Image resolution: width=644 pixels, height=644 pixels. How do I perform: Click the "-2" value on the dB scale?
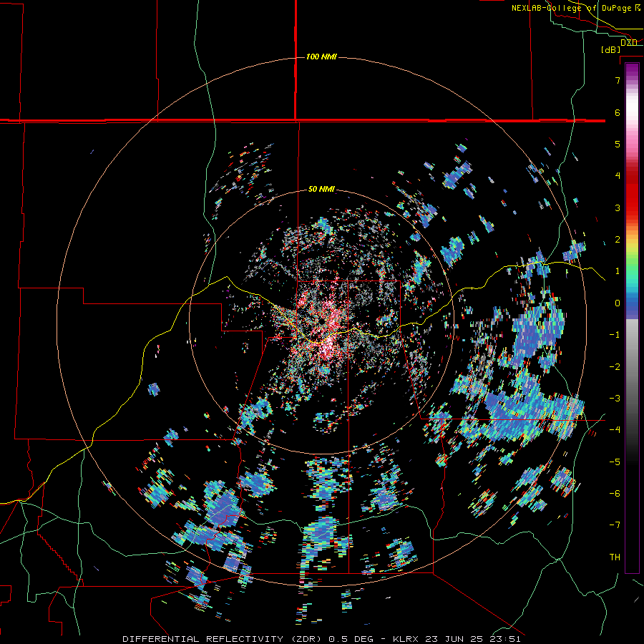(x=615, y=367)
